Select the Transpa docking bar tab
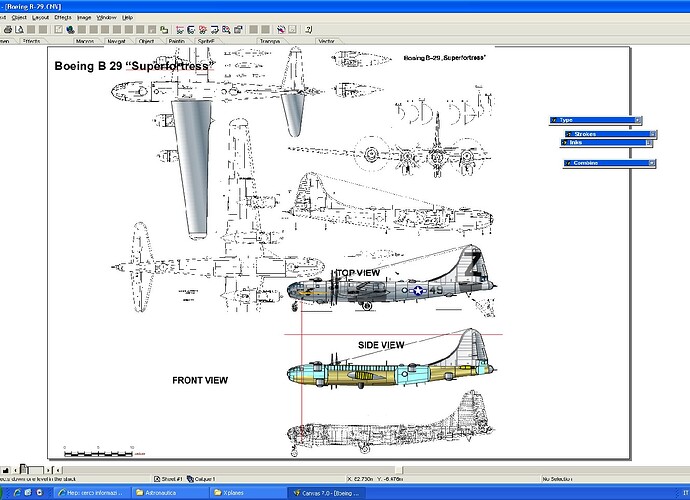The height and width of the screenshot is (500, 690). tap(270, 41)
